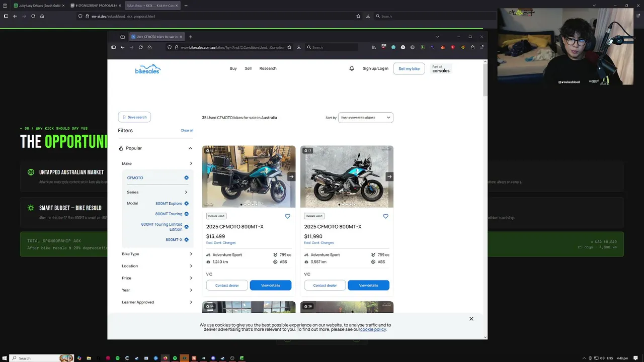The height and width of the screenshot is (362, 644).
Task: List all tabs in bikesales window
Action: click(437, 37)
